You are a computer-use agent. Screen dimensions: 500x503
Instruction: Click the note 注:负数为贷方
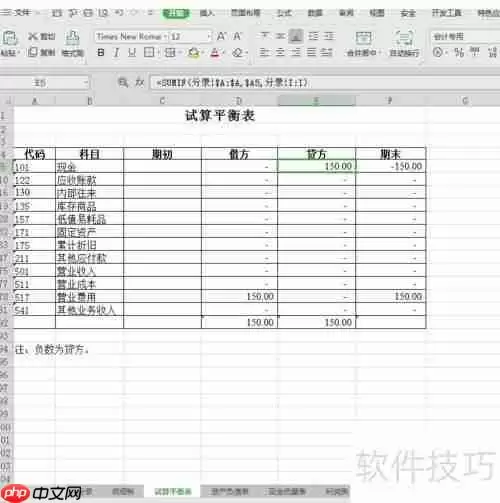tap(52, 349)
